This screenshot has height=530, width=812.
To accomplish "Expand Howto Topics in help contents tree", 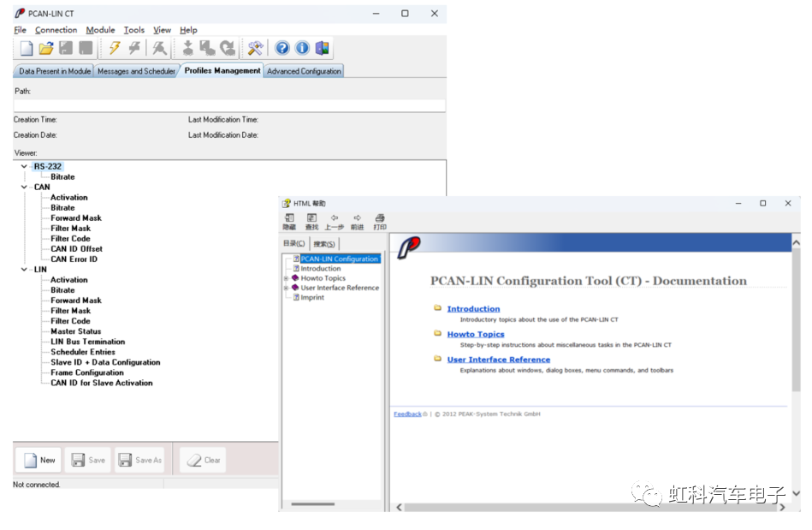I will coord(286,278).
